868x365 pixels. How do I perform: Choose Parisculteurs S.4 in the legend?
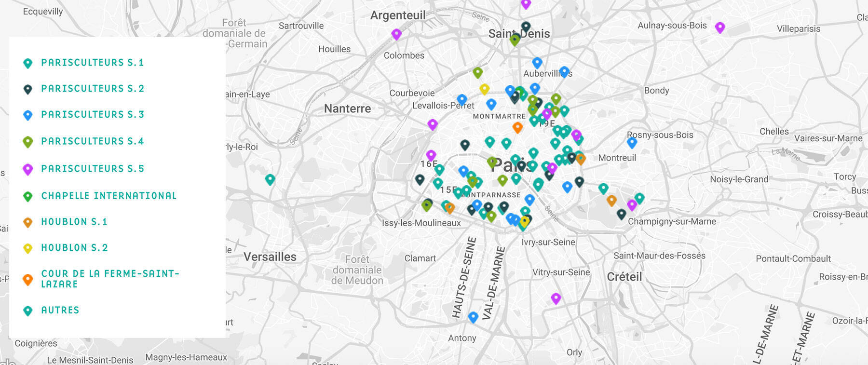point(93,141)
